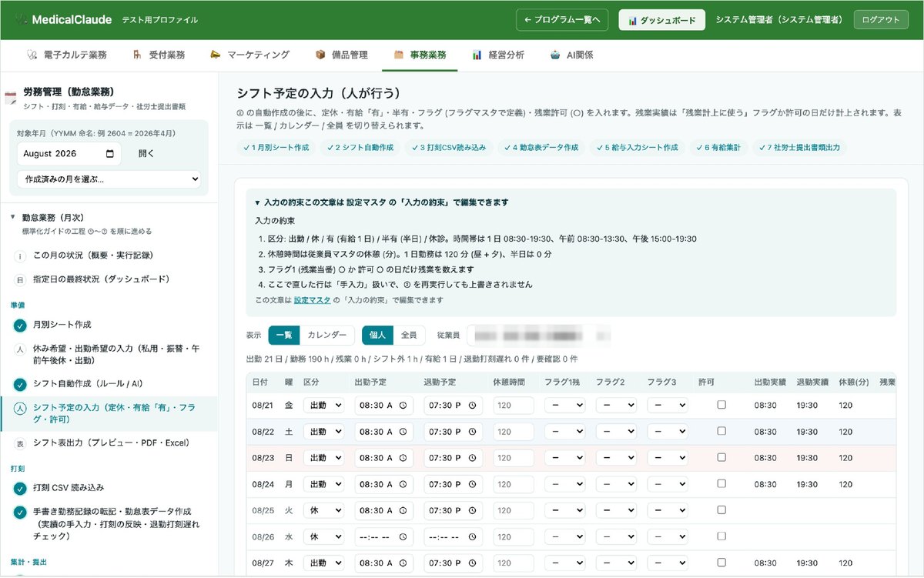Click the info icon beside この月の状況
The image size is (924, 578).
(20, 256)
